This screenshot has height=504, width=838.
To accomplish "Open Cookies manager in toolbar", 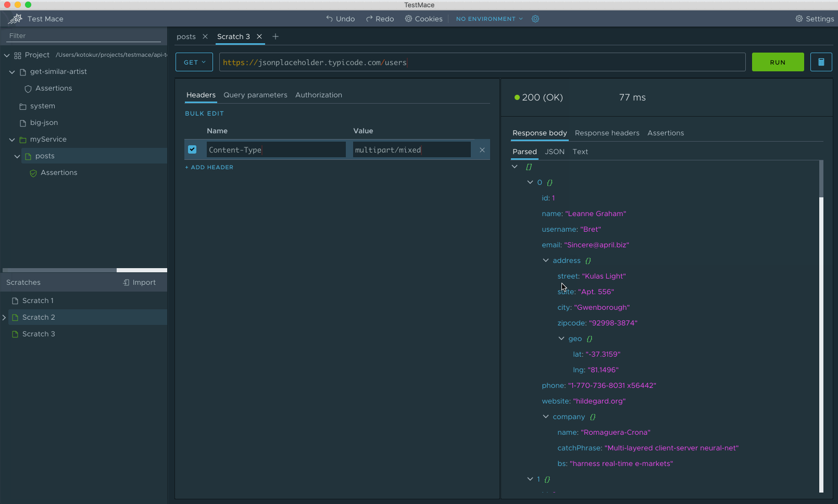I will tap(424, 19).
